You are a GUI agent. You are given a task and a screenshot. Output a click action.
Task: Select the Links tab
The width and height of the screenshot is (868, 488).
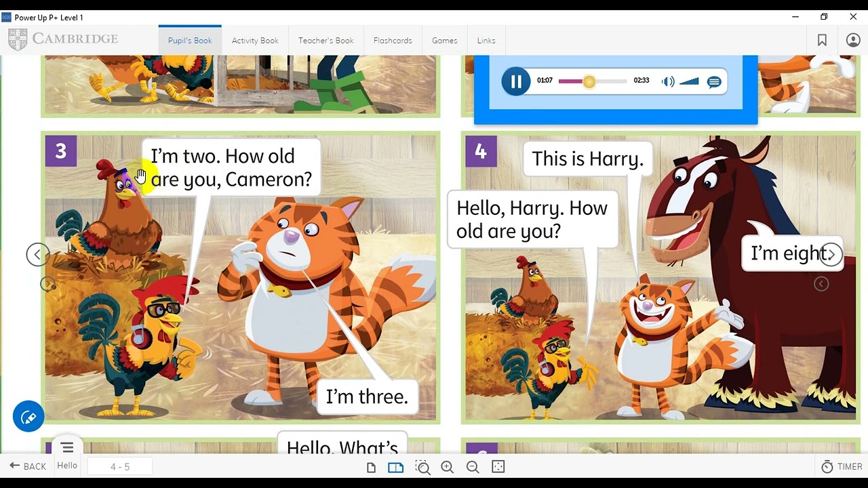click(486, 41)
